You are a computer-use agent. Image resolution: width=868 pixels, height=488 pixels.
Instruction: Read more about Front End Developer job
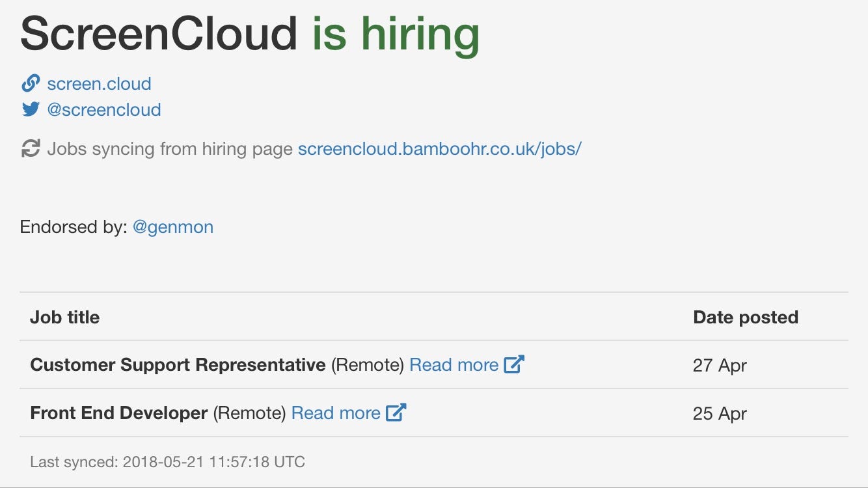(336, 413)
